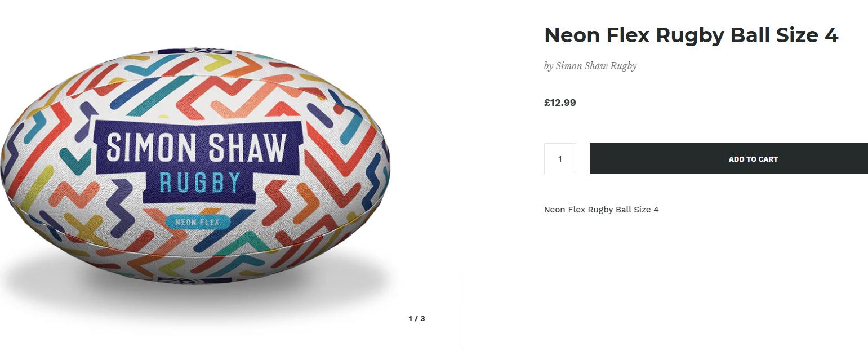Click the light blue NEON FLEX badge on ball
The image size is (868, 351).
[198, 222]
